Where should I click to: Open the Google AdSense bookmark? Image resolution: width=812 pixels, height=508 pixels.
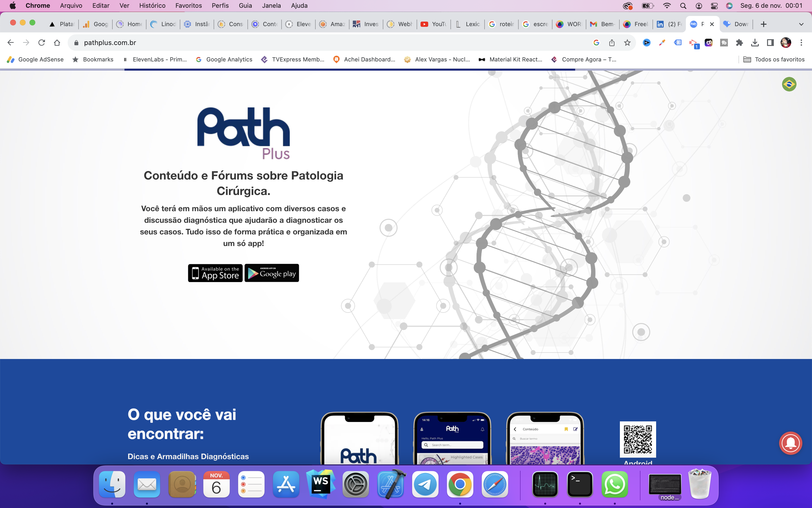point(35,60)
